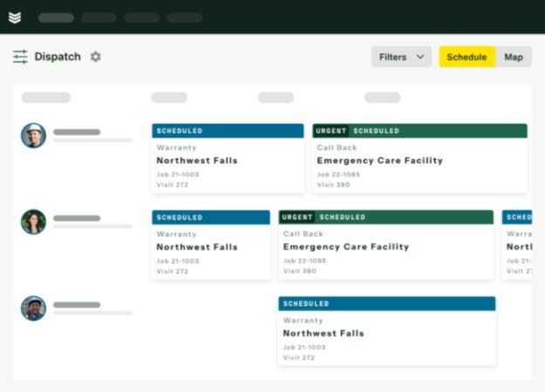Click partially visible card at second row's end
Viewport: 545px width, 392px height.
(517, 245)
